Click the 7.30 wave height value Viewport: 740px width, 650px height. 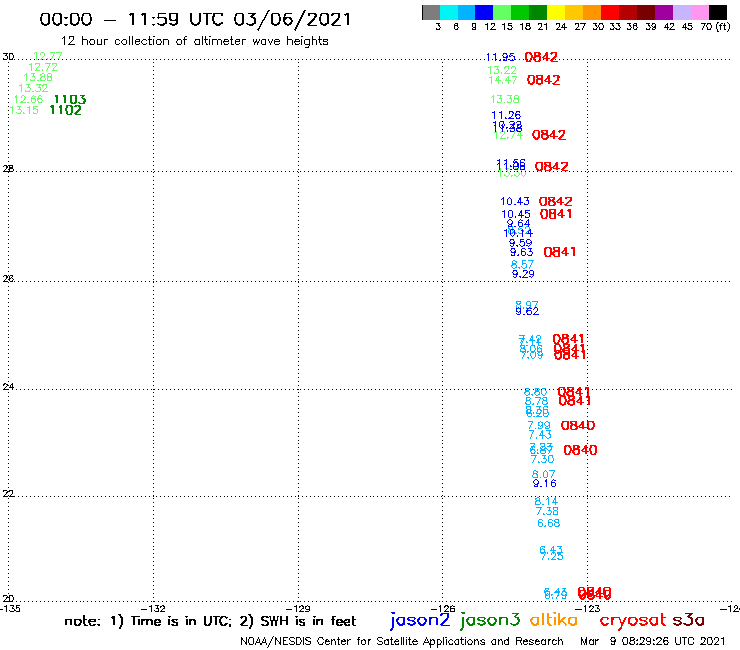(x=542, y=459)
